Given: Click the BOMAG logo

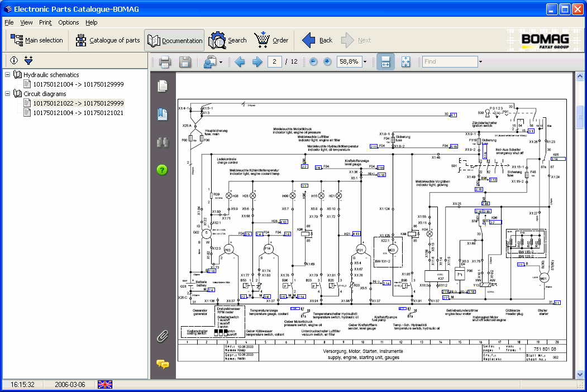Looking at the screenshot, I should click(x=545, y=40).
